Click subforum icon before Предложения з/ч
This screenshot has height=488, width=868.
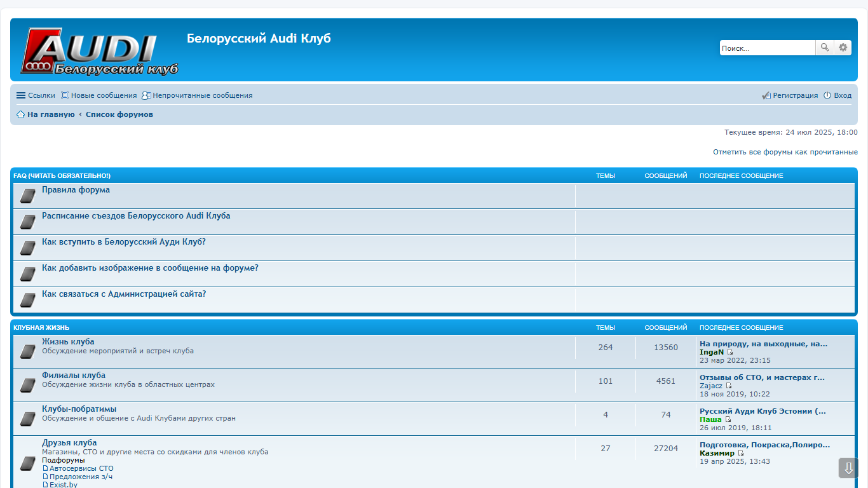click(45, 477)
